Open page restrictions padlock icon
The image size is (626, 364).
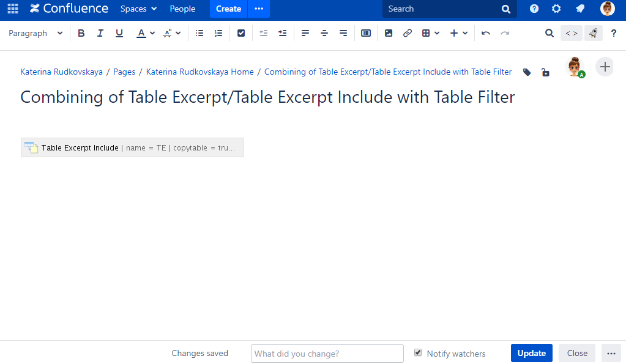(x=545, y=72)
